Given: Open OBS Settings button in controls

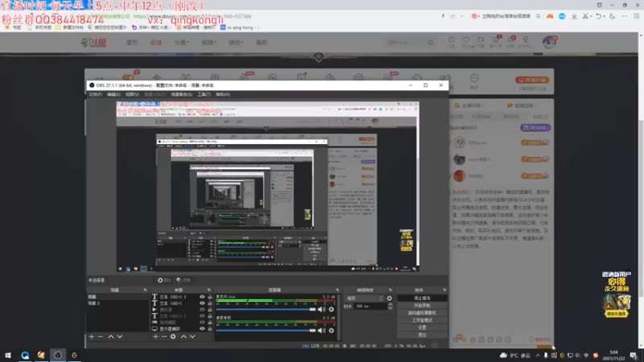Looking at the screenshot, I should click(x=422, y=327).
